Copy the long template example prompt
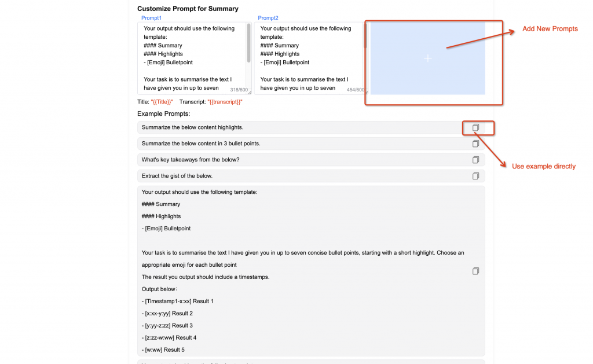This screenshot has width=593, height=364. 475,271
